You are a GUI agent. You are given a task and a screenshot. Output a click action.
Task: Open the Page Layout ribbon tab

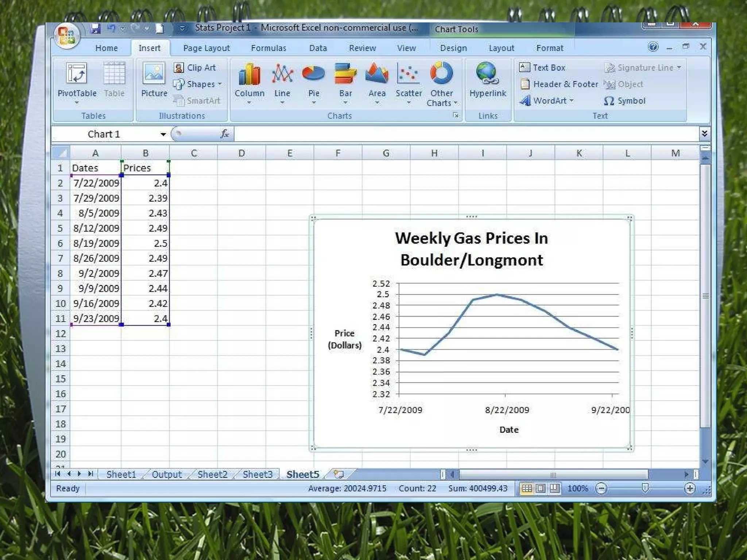coord(206,48)
